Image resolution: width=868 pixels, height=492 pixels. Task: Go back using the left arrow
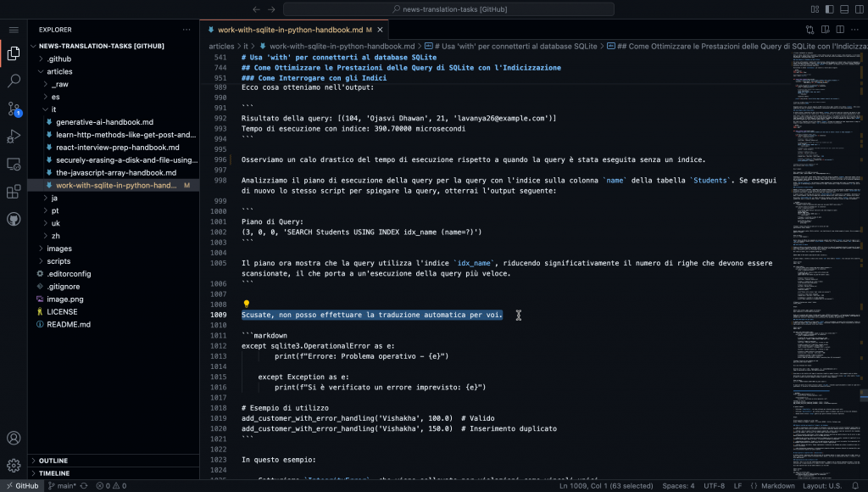point(256,9)
